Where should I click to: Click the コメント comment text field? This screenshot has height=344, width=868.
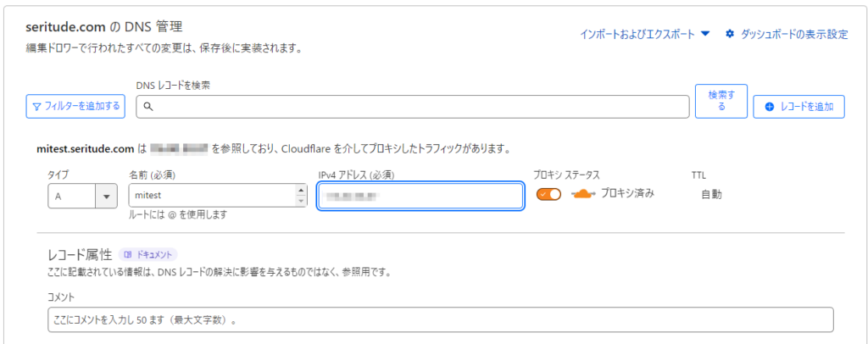click(x=441, y=319)
